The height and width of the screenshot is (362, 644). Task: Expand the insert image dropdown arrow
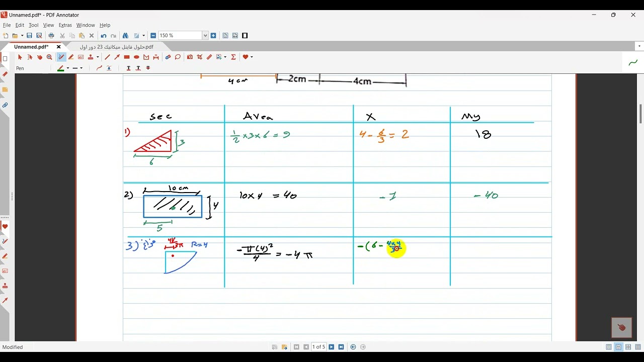(x=225, y=57)
